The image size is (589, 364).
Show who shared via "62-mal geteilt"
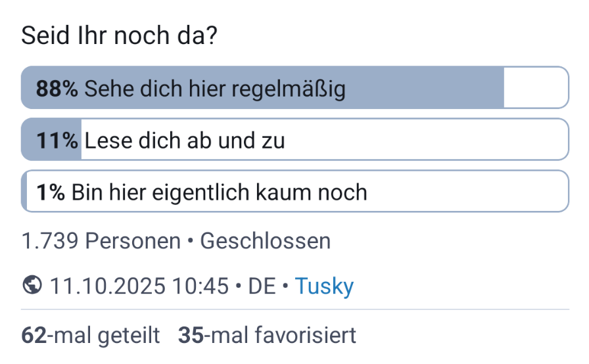pos(91,335)
